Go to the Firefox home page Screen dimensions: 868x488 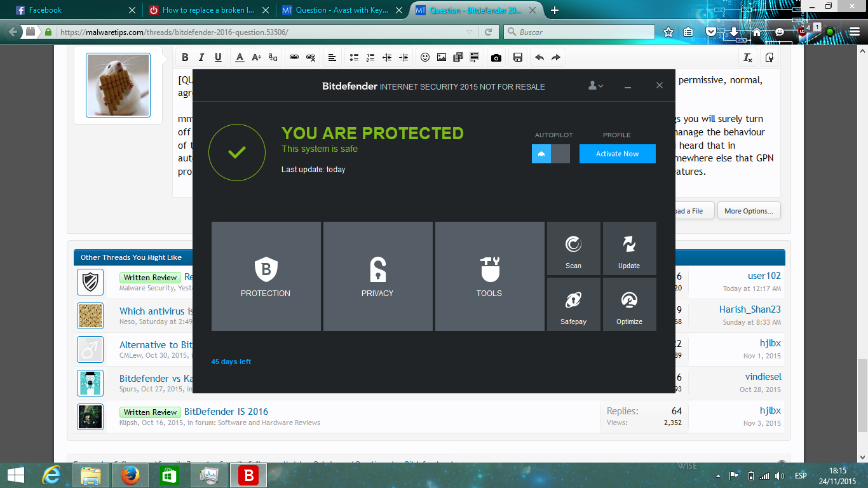click(756, 32)
